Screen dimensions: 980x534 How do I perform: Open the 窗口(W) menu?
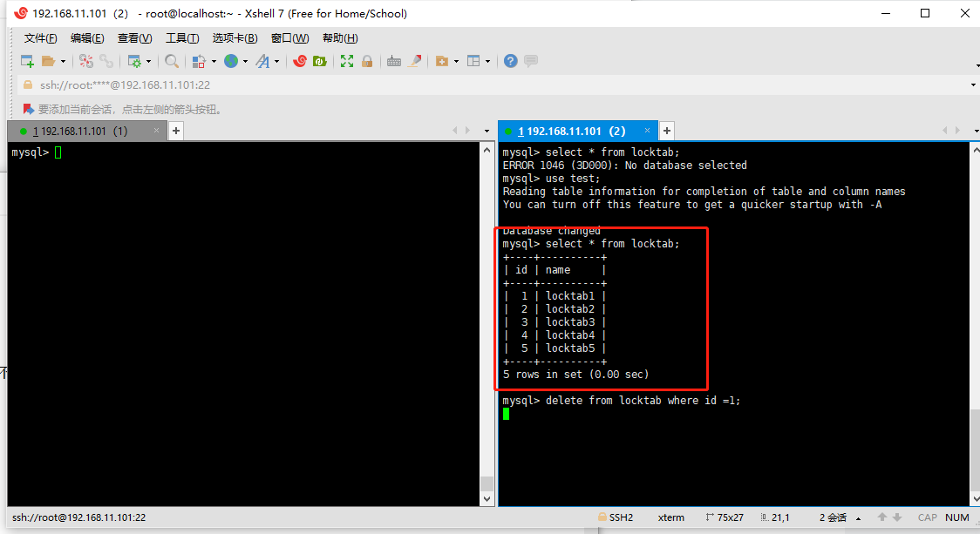point(290,38)
